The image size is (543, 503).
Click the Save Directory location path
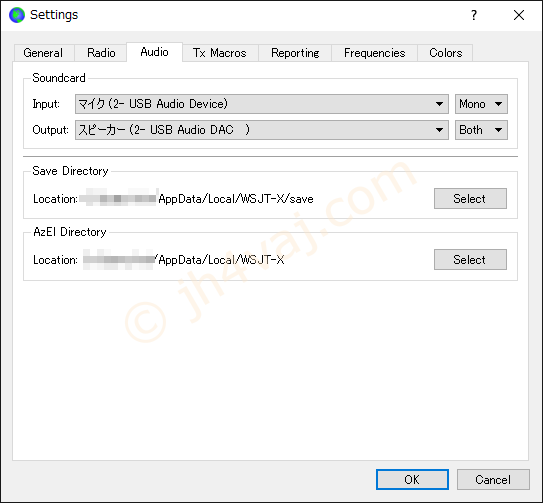196,198
